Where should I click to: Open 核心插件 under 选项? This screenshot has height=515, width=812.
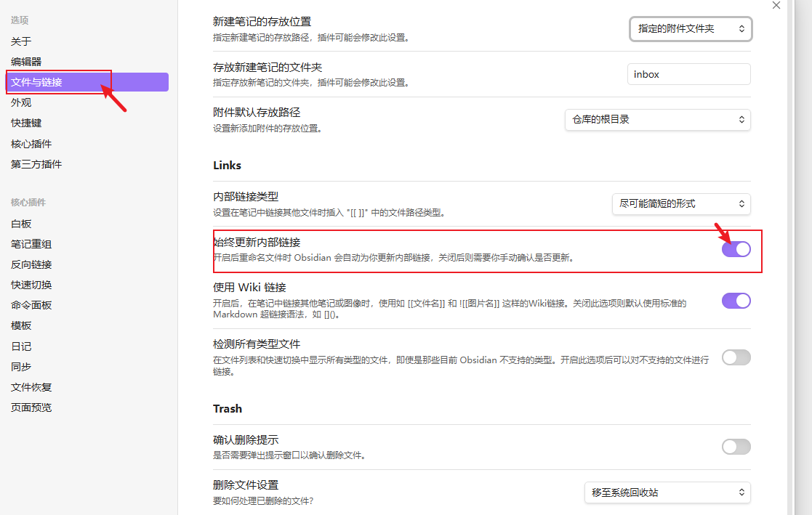(x=31, y=144)
